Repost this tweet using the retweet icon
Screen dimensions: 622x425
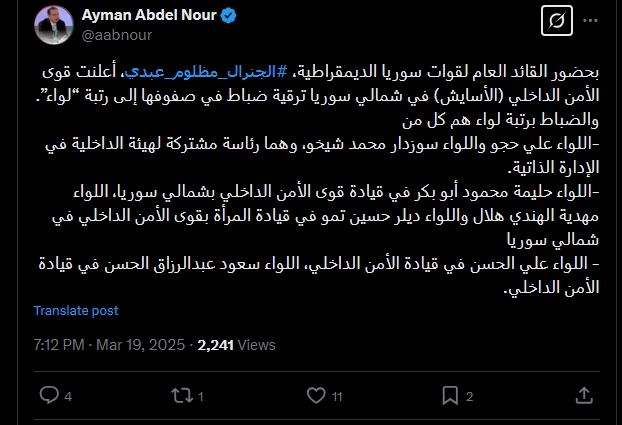coord(181,396)
